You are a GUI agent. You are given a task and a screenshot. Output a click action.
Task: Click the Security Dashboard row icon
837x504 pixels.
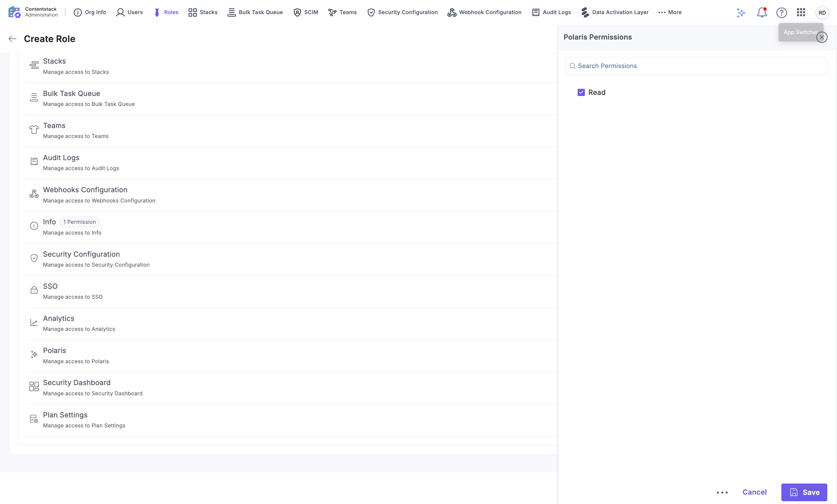(34, 386)
